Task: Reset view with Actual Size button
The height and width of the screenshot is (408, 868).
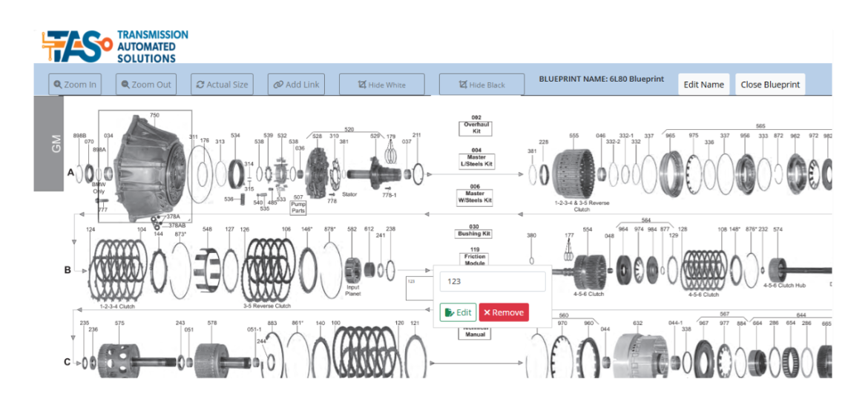Action: pos(222,85)
